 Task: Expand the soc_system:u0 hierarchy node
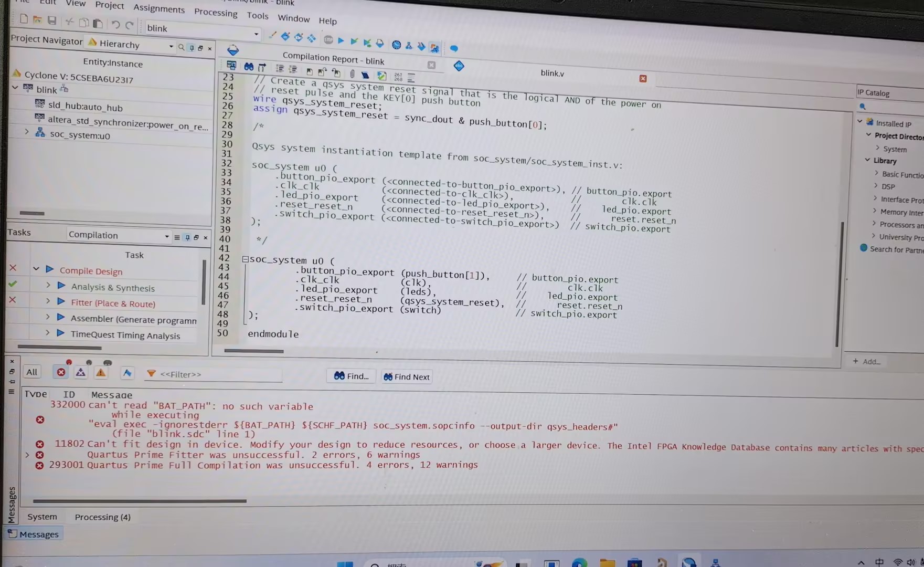point(26,132)
